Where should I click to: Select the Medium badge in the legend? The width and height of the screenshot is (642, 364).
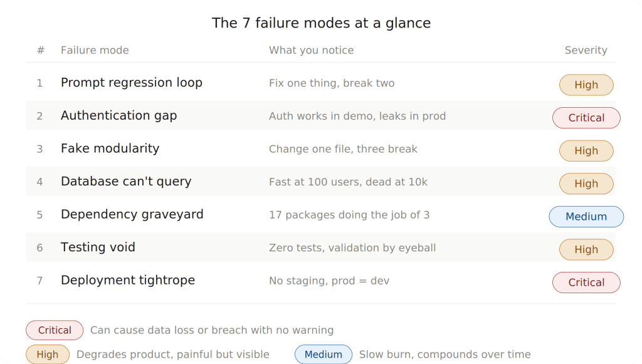pos(323,355)
